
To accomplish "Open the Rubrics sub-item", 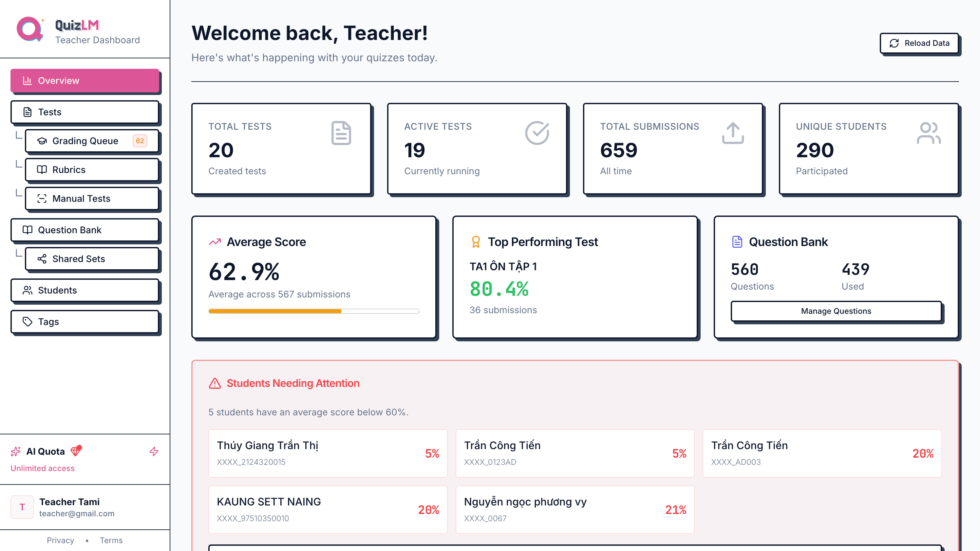I will pyautogui.click(x=92, y=170).
